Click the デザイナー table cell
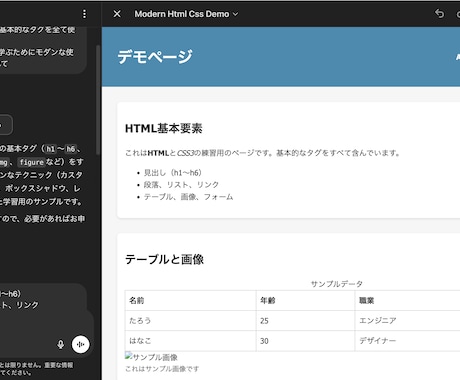460x380 pixels. tap(407, 341)
